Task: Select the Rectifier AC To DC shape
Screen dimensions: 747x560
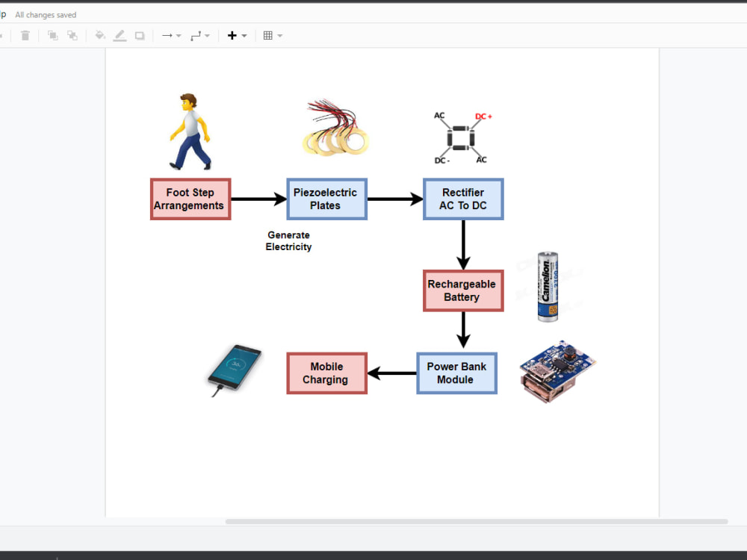Action: (463, 199)
